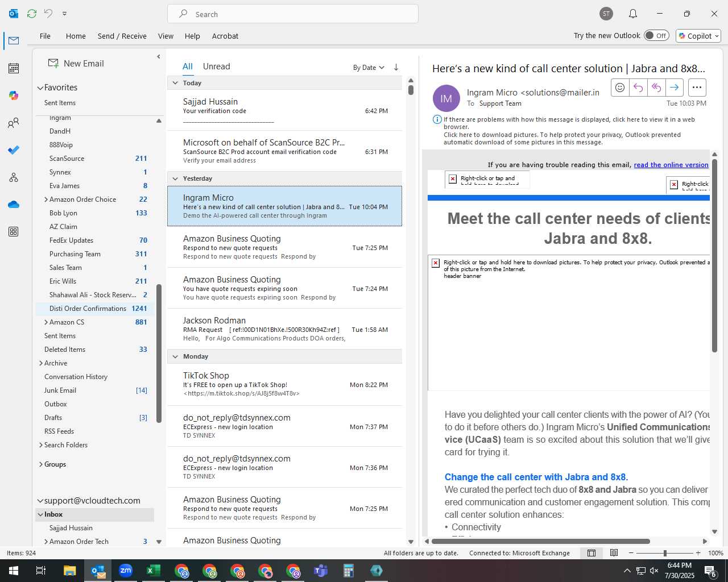This screenshot has width=728, height=582.
Task: Open the notifications bell icon
Action: [633, 14]
